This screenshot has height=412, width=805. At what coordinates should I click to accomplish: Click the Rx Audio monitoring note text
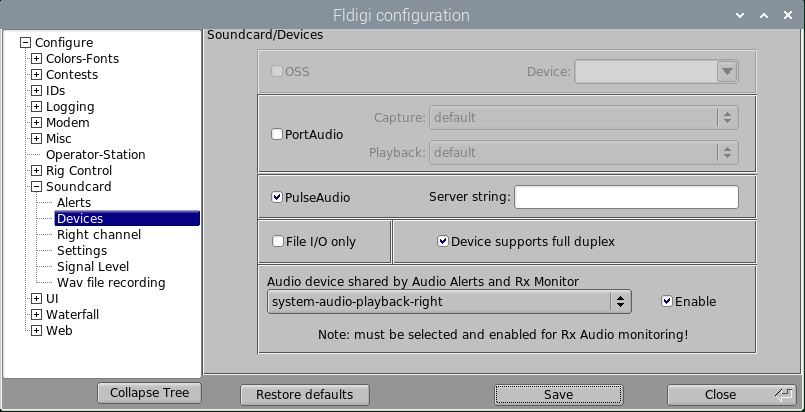pyautogui.click(x=503, y=335)
